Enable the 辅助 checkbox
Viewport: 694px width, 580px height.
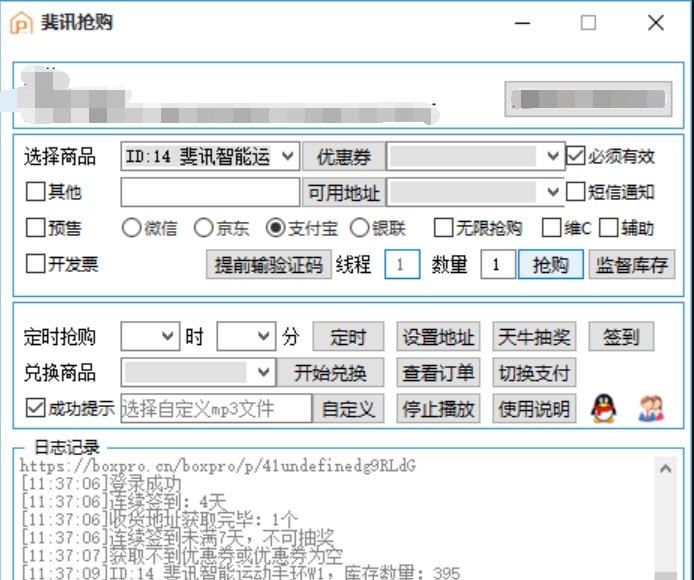tap(608, 228)
